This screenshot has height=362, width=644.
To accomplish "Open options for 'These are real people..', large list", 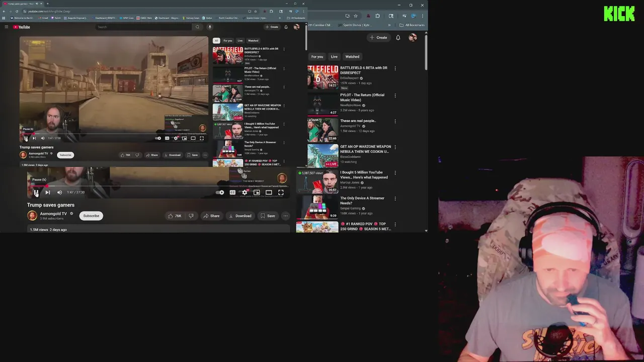I will [x=395, y=121].
